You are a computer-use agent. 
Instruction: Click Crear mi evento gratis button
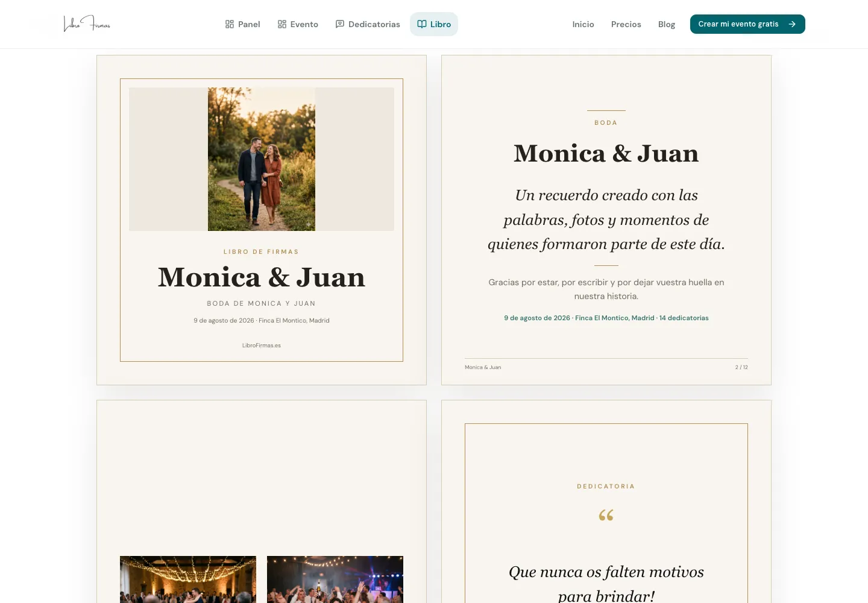[747, 24]
